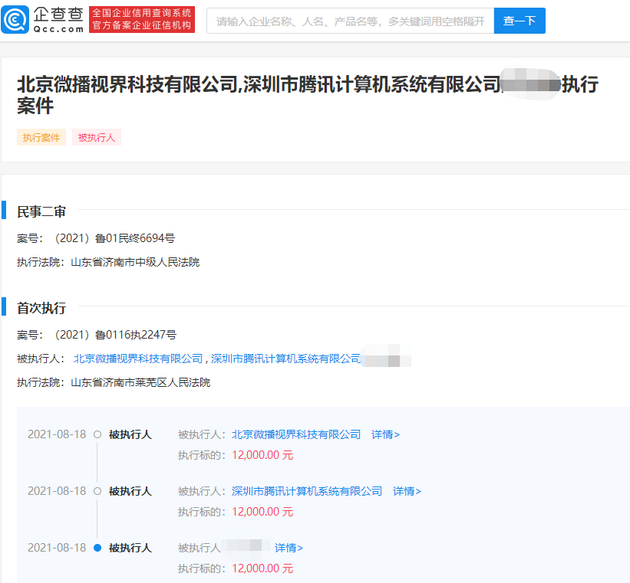630x583 pixels.
Task: Click court name 山东省济南市中级人民法院
Action: tap(135, 262)
